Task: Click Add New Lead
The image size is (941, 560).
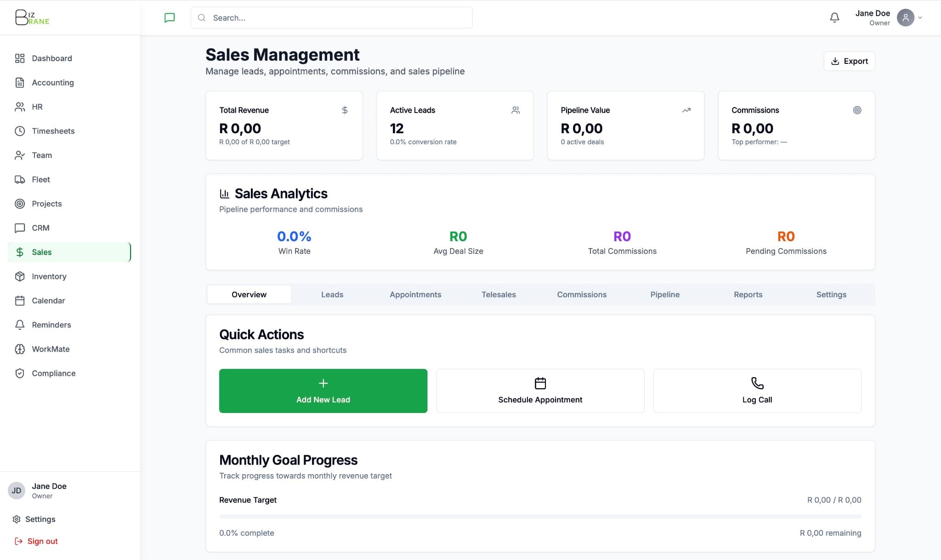Action: 323,391
